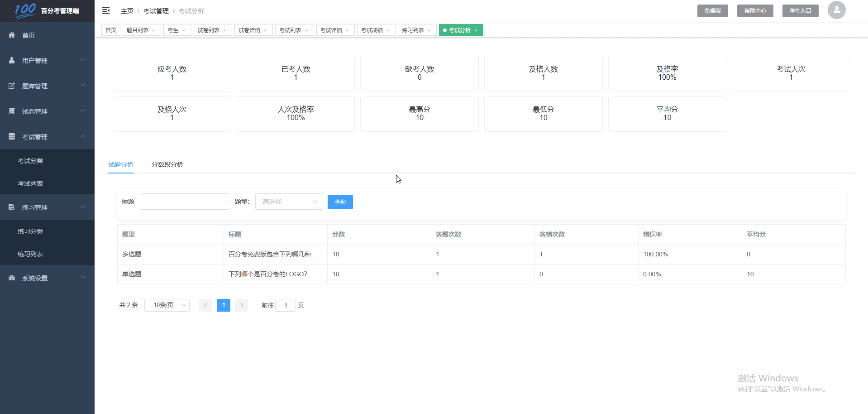The width and height of the screenshot is (868, 414).
Task: Expand the 用户管理 sidebar menu
Action: click(47, 60)
